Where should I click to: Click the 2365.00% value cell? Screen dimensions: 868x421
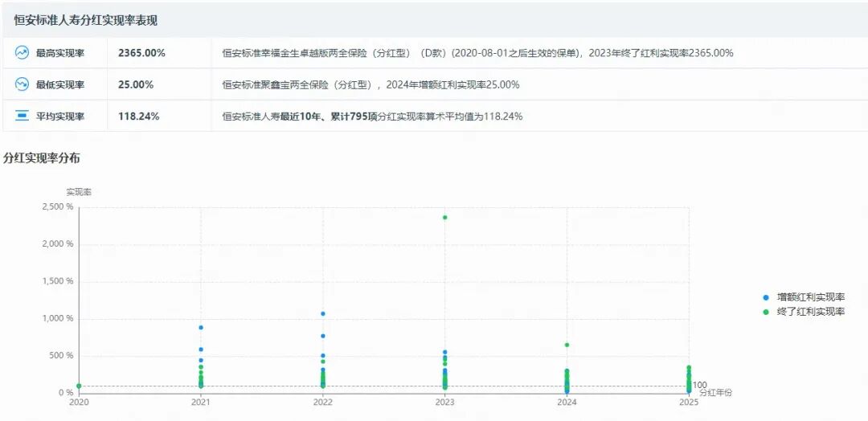(141, 53)
